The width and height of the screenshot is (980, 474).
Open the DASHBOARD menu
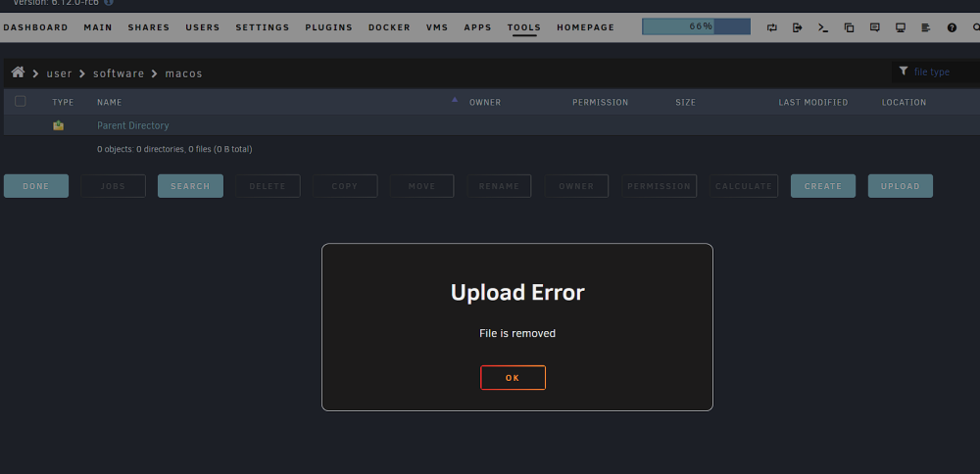click(35, 27)
